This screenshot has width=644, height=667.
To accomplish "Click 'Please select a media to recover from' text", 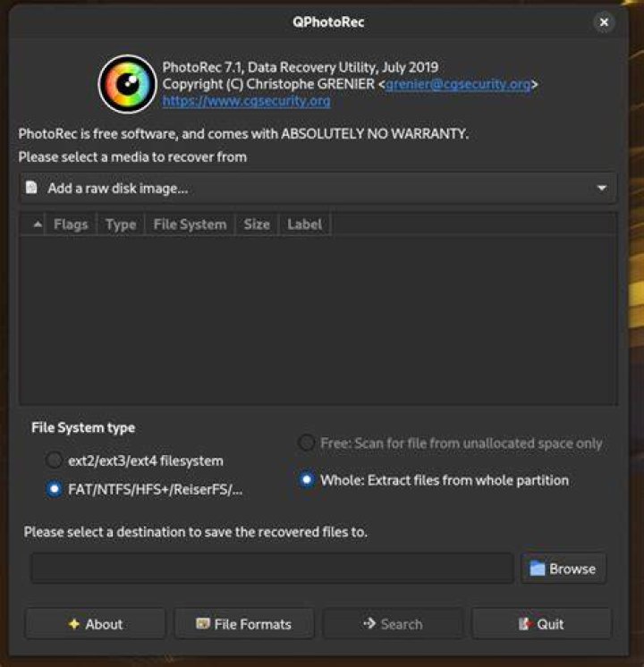I will point(132,157).
